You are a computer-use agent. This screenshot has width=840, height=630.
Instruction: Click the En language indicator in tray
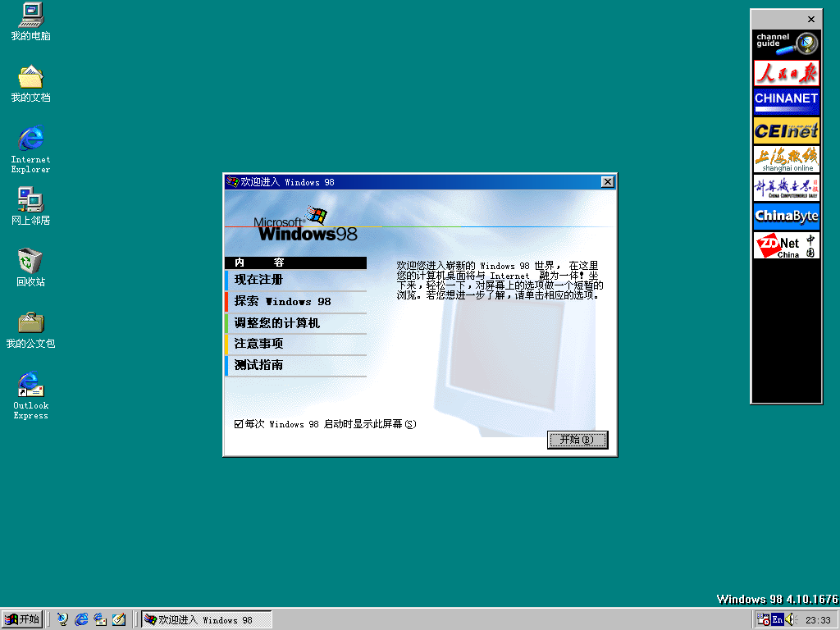(x=777, y=620)
